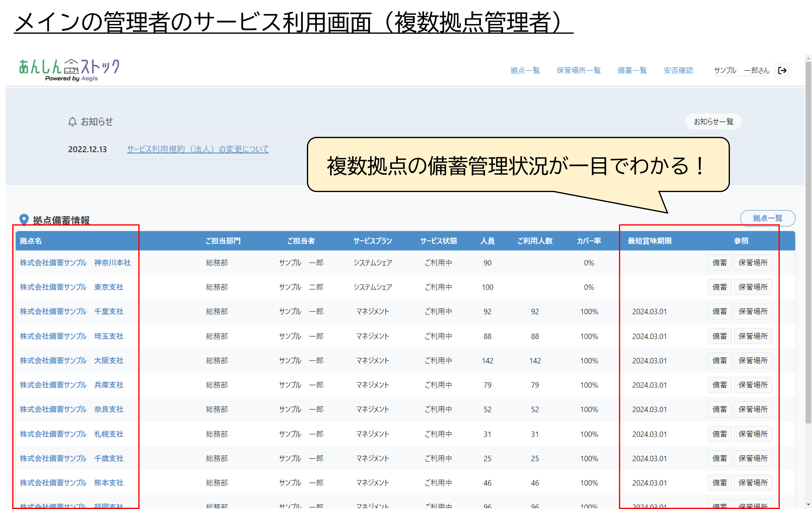
Task: Click the 保管場所 button for 熊本支社
Action: tap(753, 483)
